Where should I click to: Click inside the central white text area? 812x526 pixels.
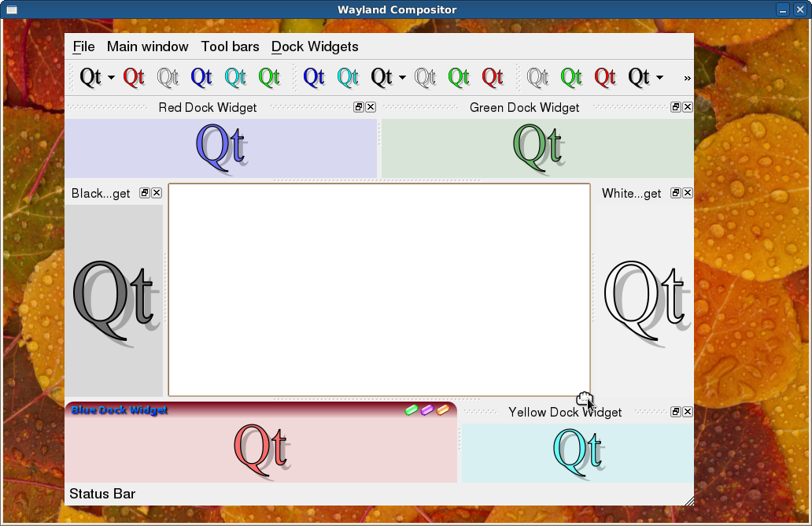pyautogui.click(x=378, y=290)
